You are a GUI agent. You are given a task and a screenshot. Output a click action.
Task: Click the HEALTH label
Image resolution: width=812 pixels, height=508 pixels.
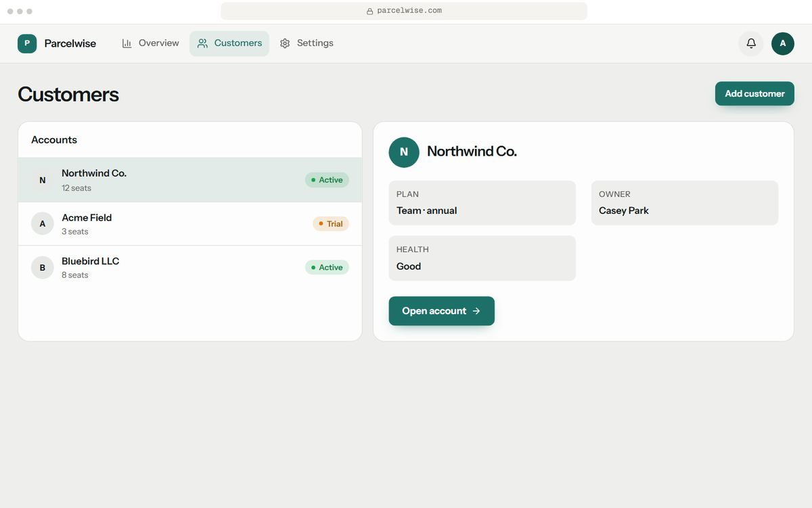(x=413, y=249)
